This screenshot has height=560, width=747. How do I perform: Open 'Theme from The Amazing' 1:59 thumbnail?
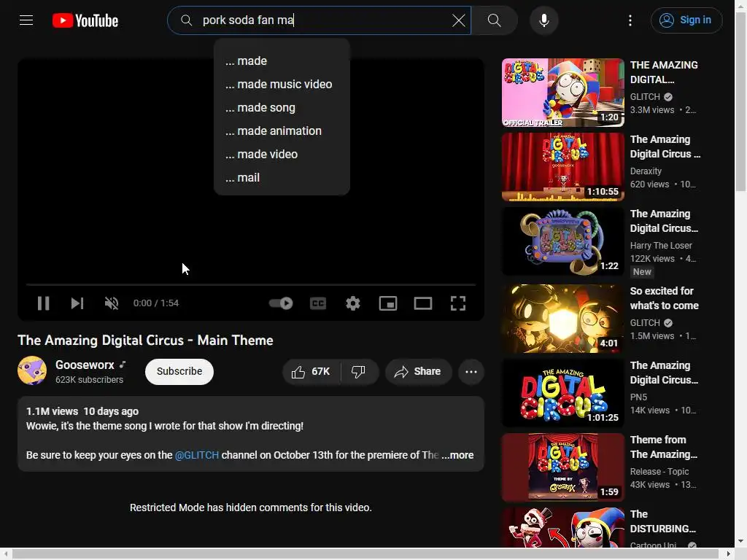pyautogui.click(x=562, y=467)
